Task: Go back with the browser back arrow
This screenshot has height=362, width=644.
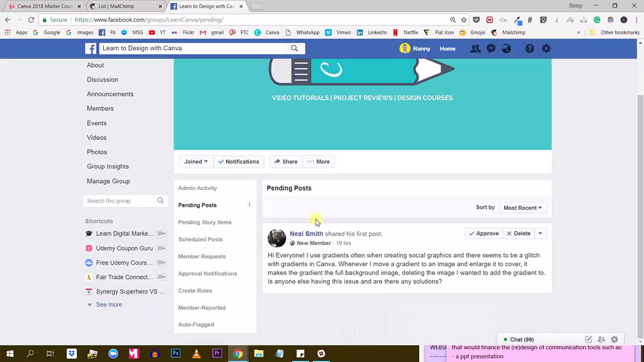Action: (8, 20)
